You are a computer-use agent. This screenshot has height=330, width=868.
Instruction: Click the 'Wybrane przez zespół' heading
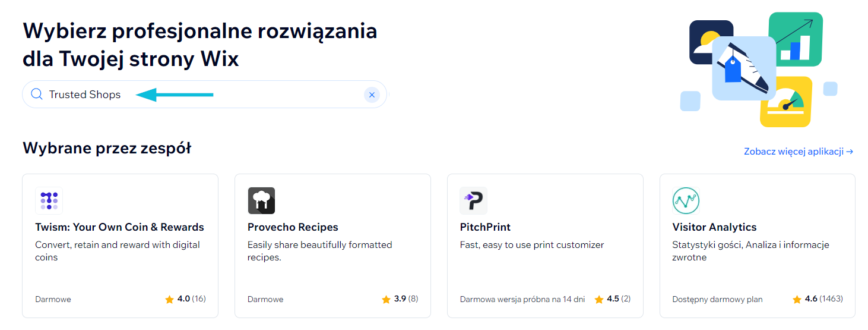tap(107, 148)
